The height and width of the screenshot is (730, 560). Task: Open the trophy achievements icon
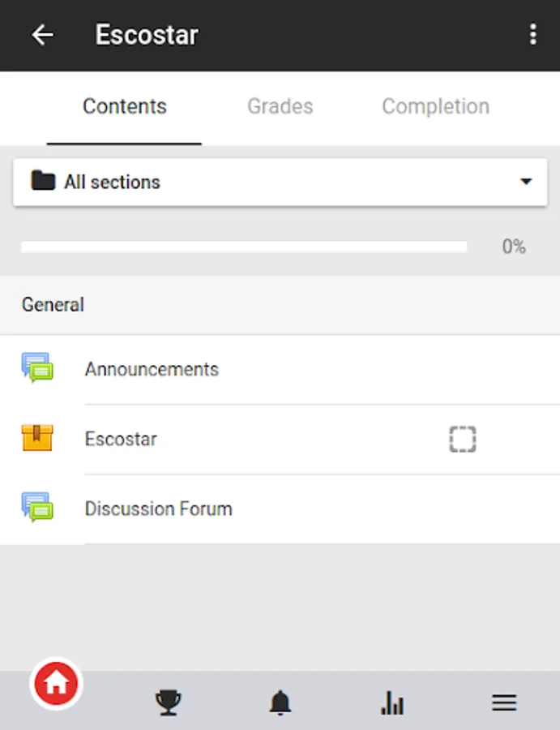(168, 702)
